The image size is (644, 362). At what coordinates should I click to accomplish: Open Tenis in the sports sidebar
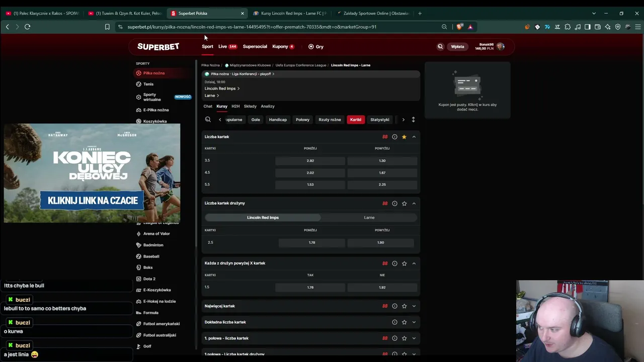pyautogui.click(x=148, y=84)
